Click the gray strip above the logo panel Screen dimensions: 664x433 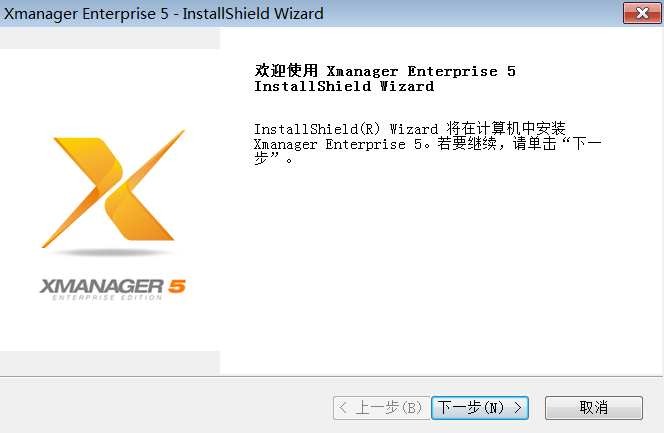[110, 38]
